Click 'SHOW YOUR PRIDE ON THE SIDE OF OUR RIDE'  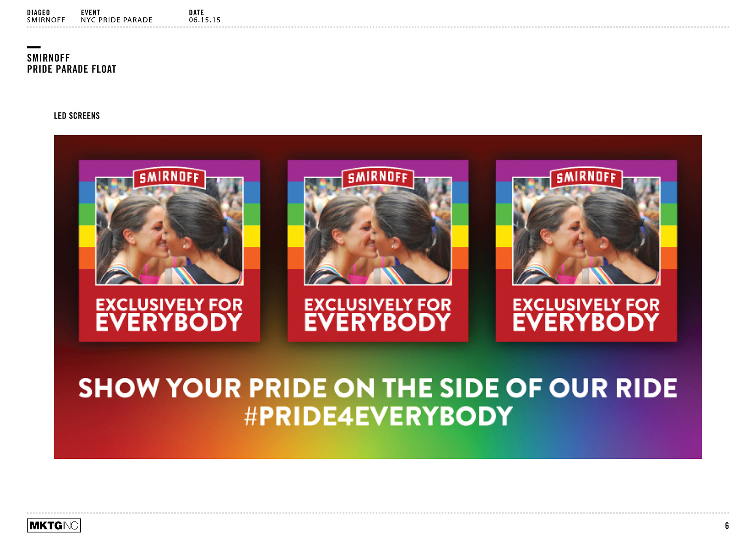[378, 388]
